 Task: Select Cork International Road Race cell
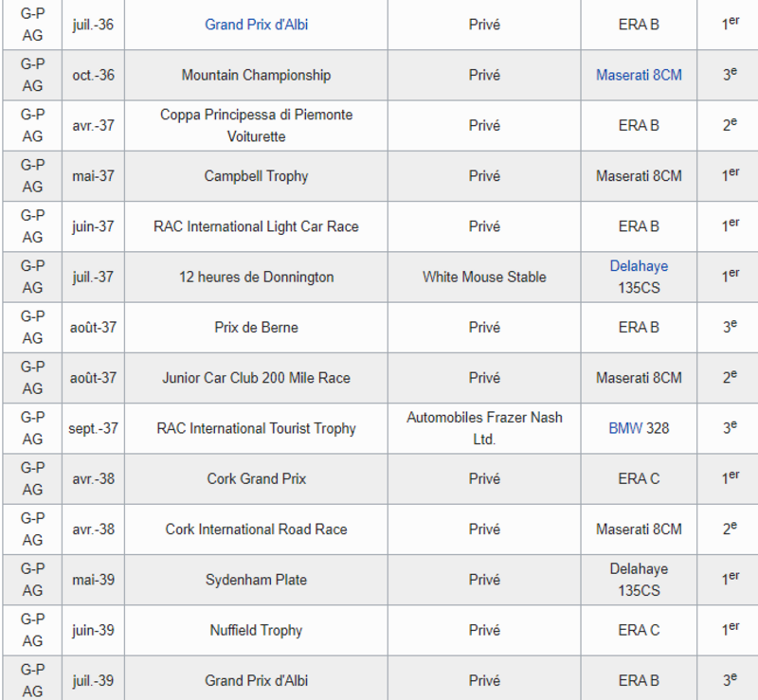click(256, 529)
